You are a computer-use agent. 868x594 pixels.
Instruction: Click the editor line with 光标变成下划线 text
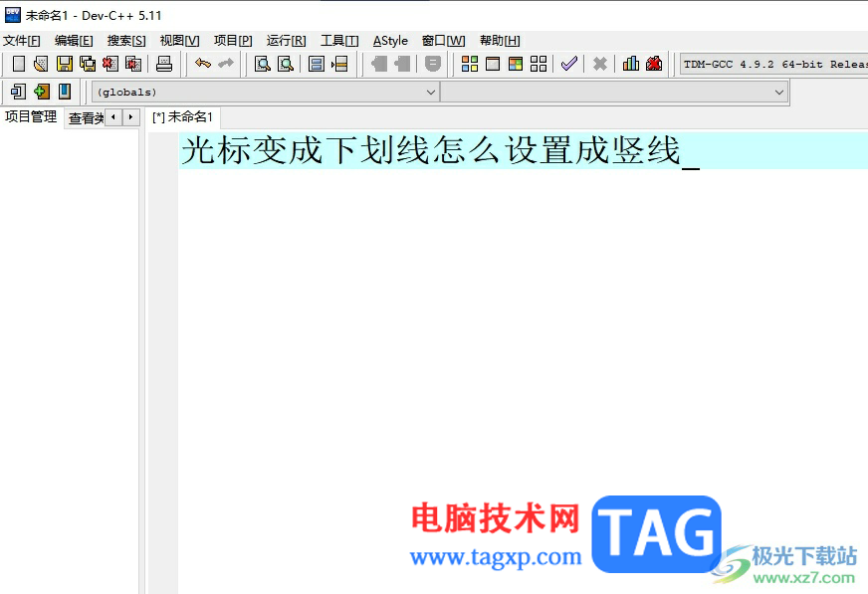point(523,150)
